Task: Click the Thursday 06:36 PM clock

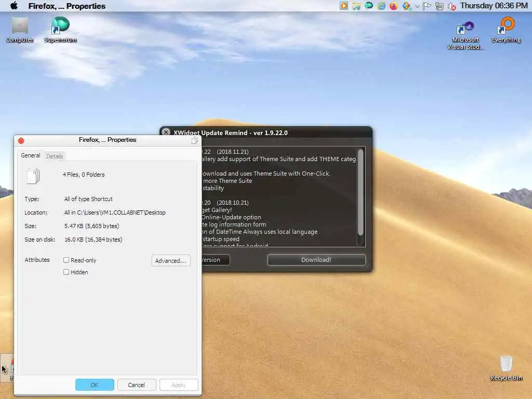Action: (x=494, y=6)
